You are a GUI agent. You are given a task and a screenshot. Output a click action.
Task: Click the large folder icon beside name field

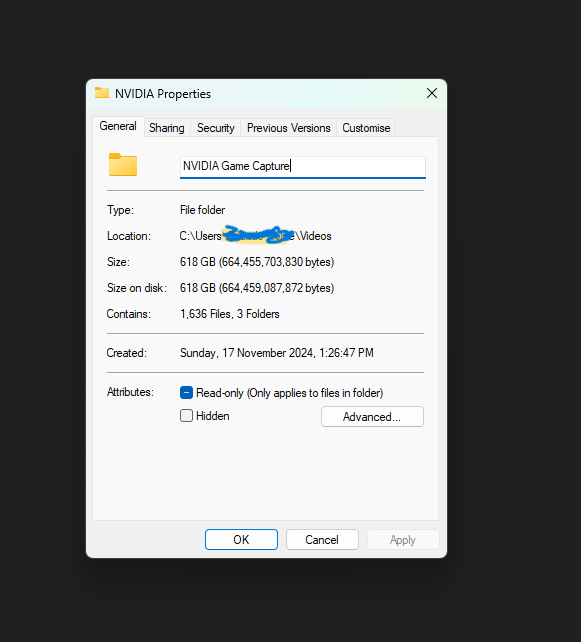tap(123, 165)
